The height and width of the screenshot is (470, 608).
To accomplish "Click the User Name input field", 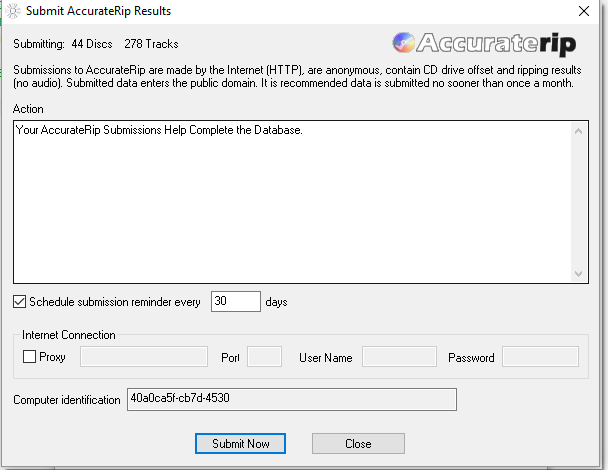I will [x=399, y=357].
